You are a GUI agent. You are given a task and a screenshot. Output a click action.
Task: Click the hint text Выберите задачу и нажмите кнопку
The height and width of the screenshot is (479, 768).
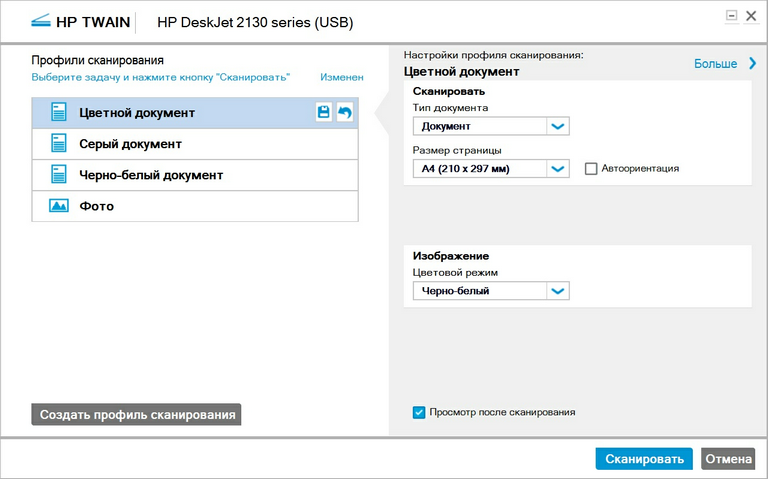(161, 77)
